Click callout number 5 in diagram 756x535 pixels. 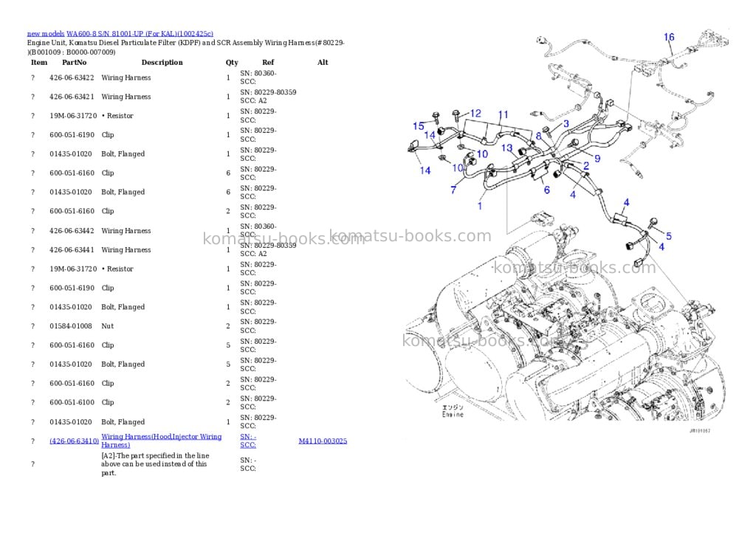669,236
